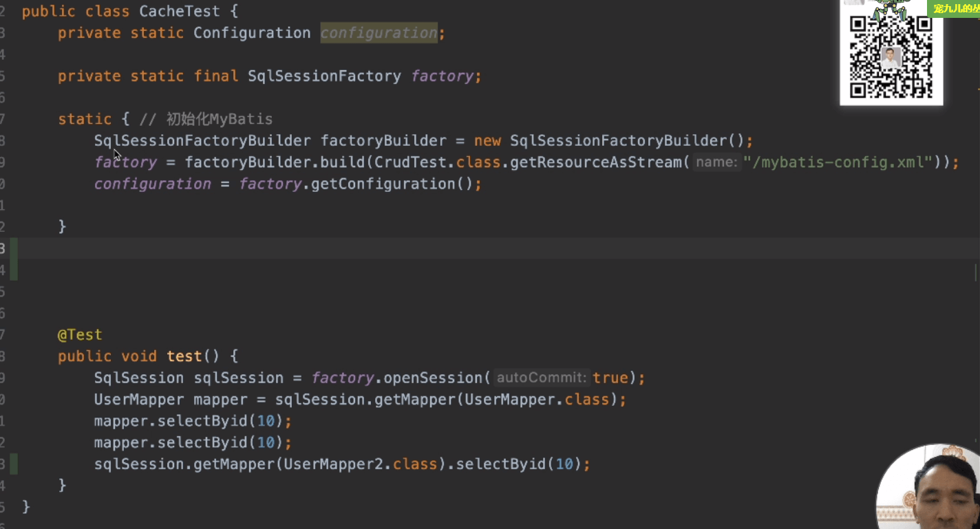980x529 pixels.
Task: Click "selectByid" on the UserMapper2 line
Action: pos(500,464)
